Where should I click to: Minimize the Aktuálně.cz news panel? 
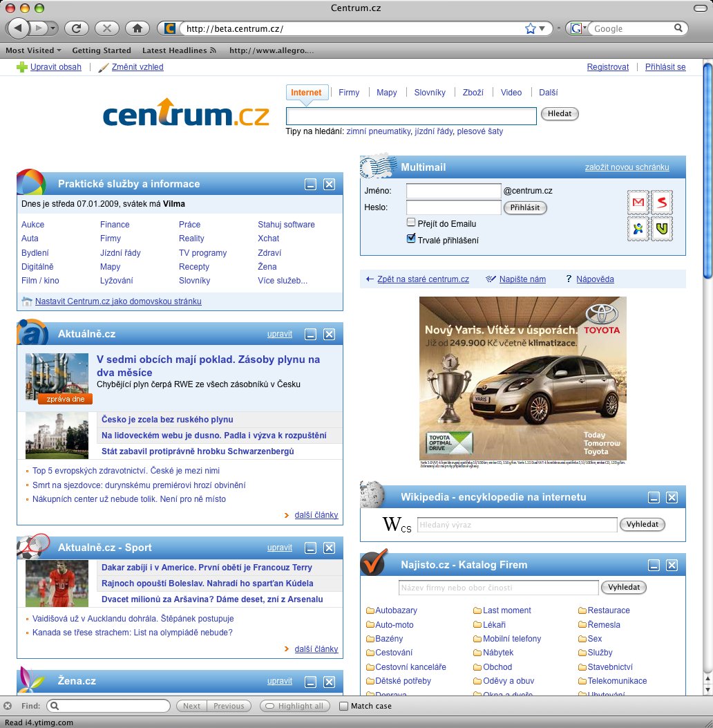[310, 335]
